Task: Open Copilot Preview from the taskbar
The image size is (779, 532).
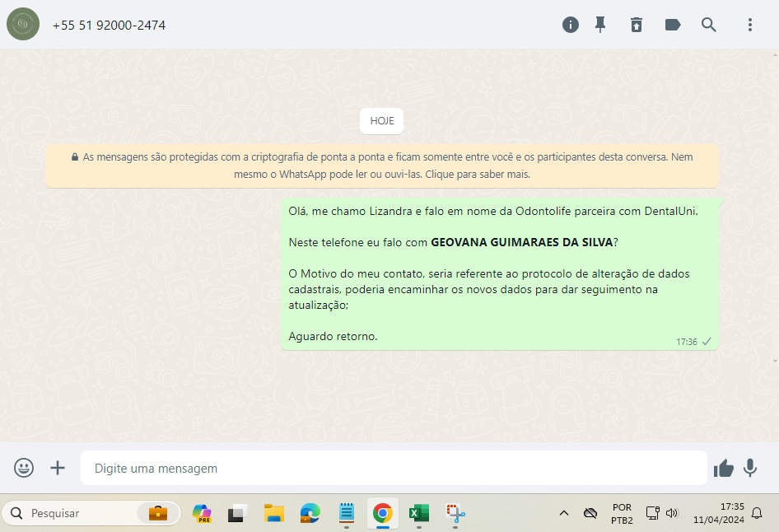Action: tap(202, 513)
